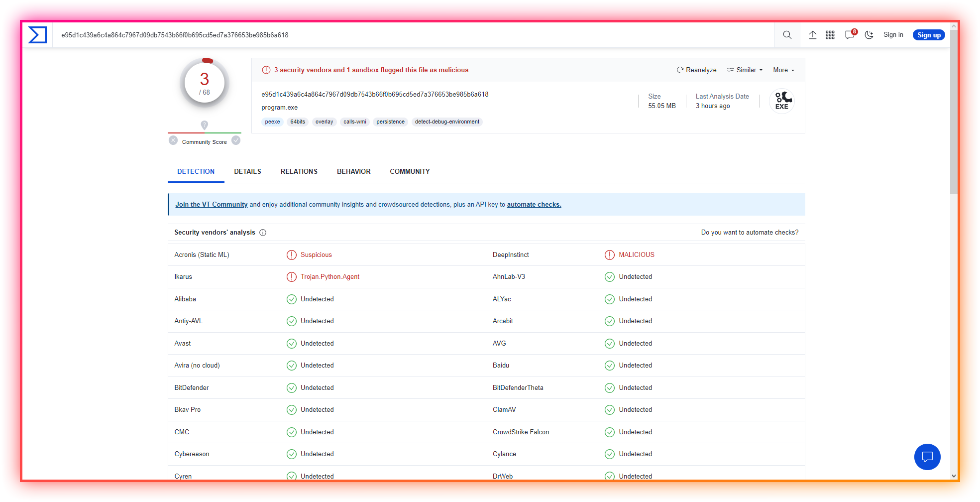
Task: Click the hash search input field
Action: click(348, 35)
